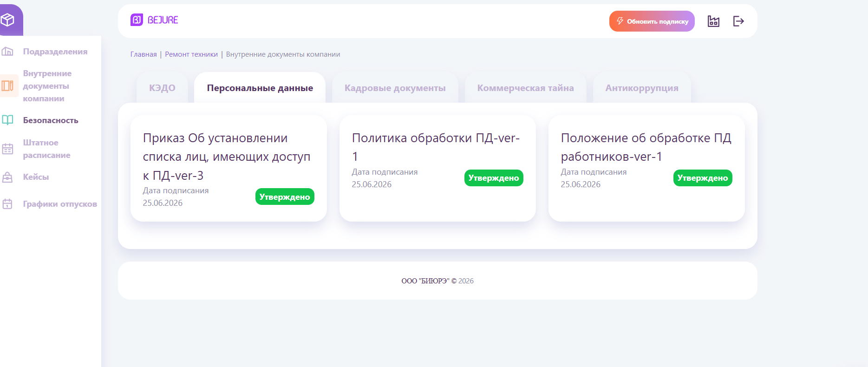Click the Кейсы briefcase icon
Image resolution: width=868 pixels, height=367 pixels.
click(x=7, y=177)
